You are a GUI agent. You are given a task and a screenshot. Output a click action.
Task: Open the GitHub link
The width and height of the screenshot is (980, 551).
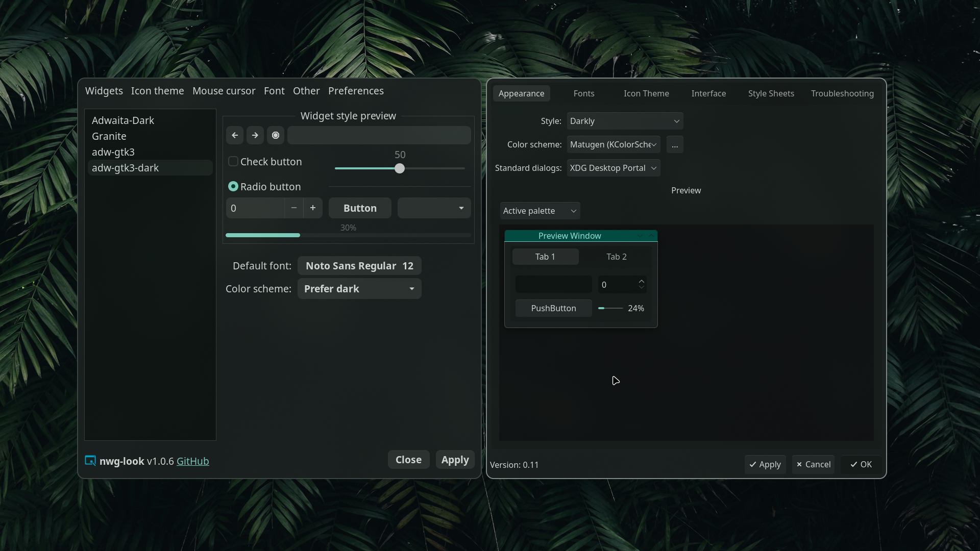click(x=192, y=461)
